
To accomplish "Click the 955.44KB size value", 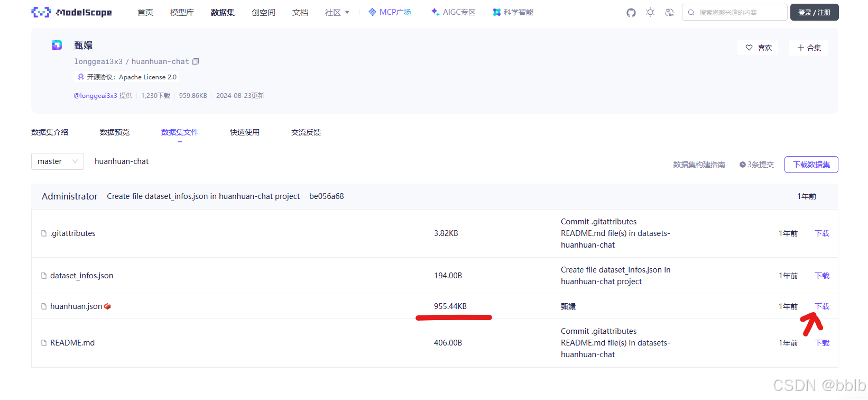I will pyautogui.click(x=450, y=306).
